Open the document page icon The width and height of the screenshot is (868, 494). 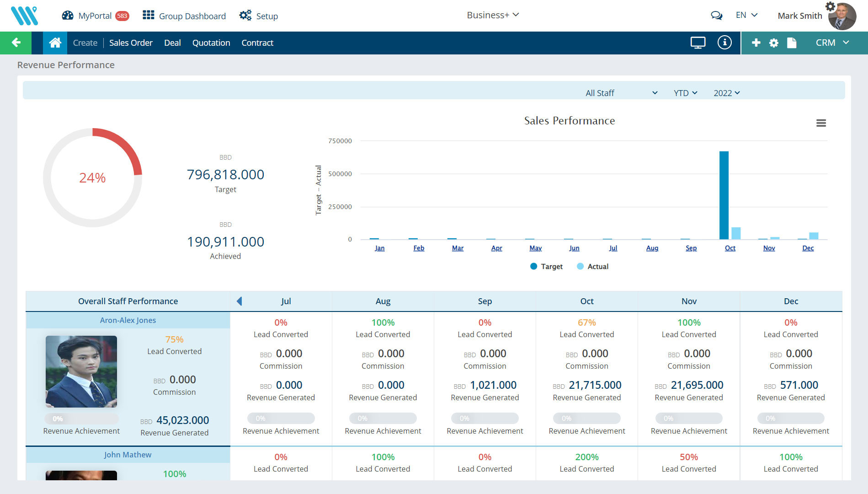(x=792, y=43)
